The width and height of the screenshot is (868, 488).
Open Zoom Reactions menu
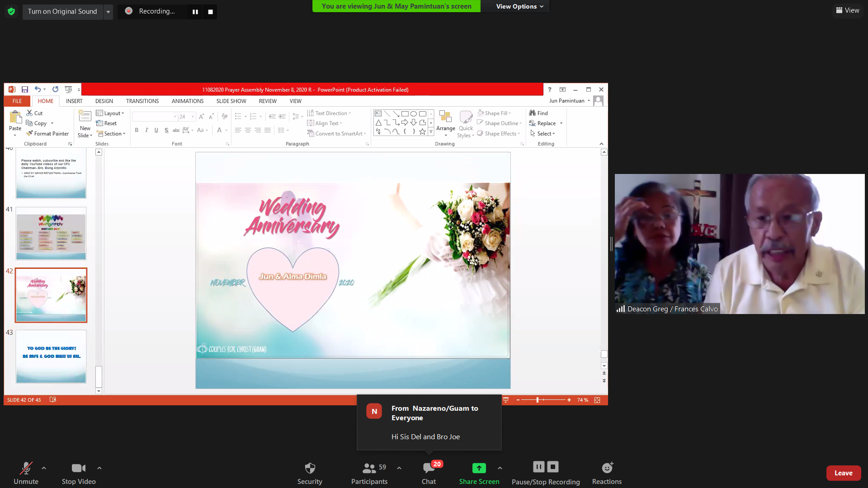[607, 473]
